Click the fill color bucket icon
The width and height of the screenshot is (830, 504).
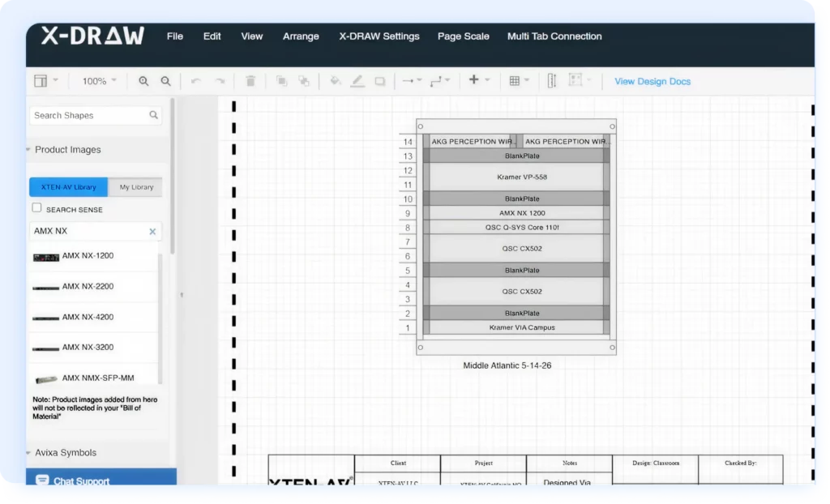pyautogui.click(x=336, y=81)
